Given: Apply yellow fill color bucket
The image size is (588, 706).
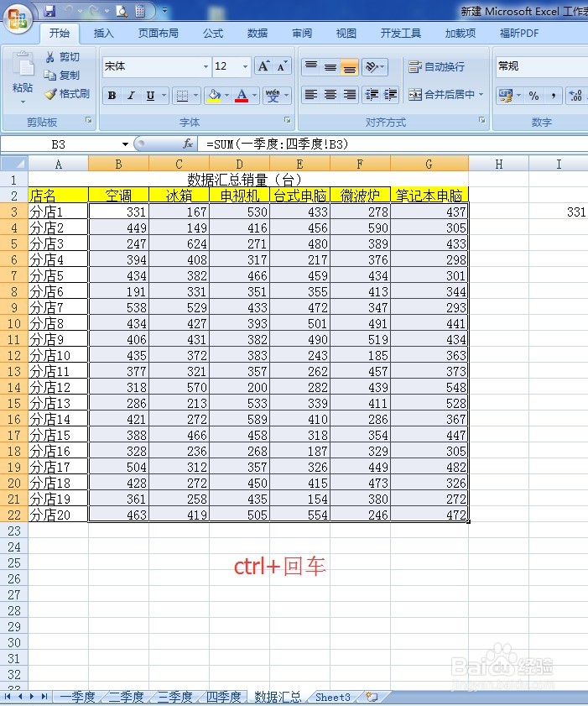Looking at the screenshot, I should click(x=214, y=96).
